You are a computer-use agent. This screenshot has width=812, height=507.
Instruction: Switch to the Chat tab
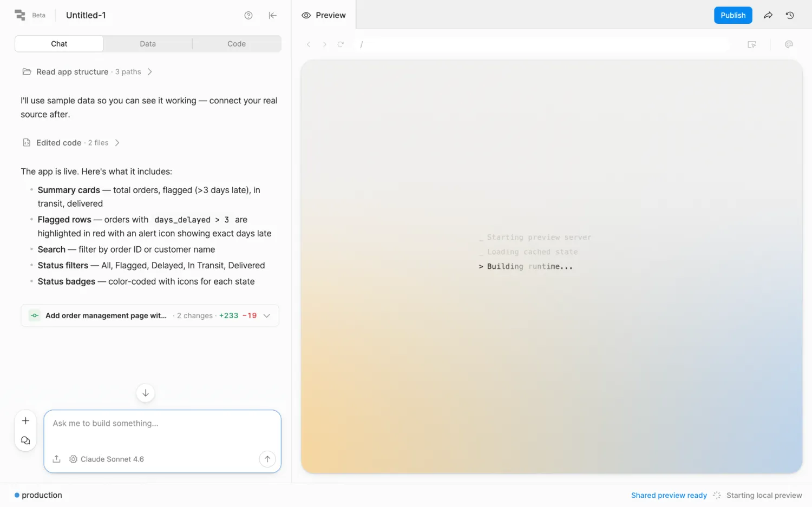tap(59, 44)
